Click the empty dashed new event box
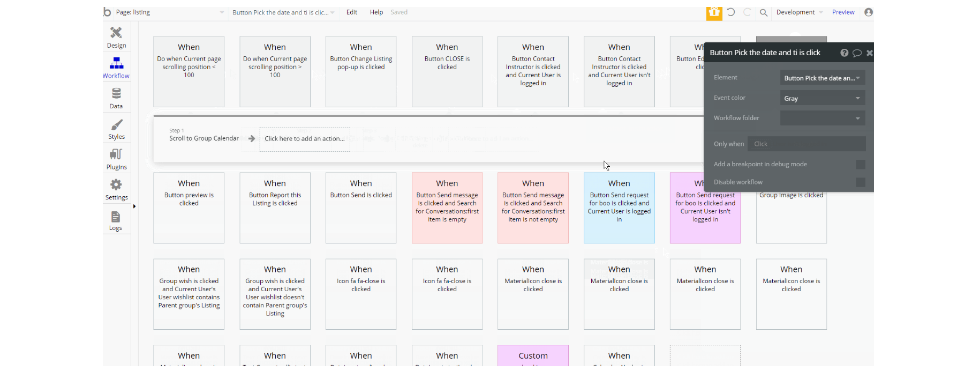The width and height of the screenshot is (980, 370). [x=705, y=356]
